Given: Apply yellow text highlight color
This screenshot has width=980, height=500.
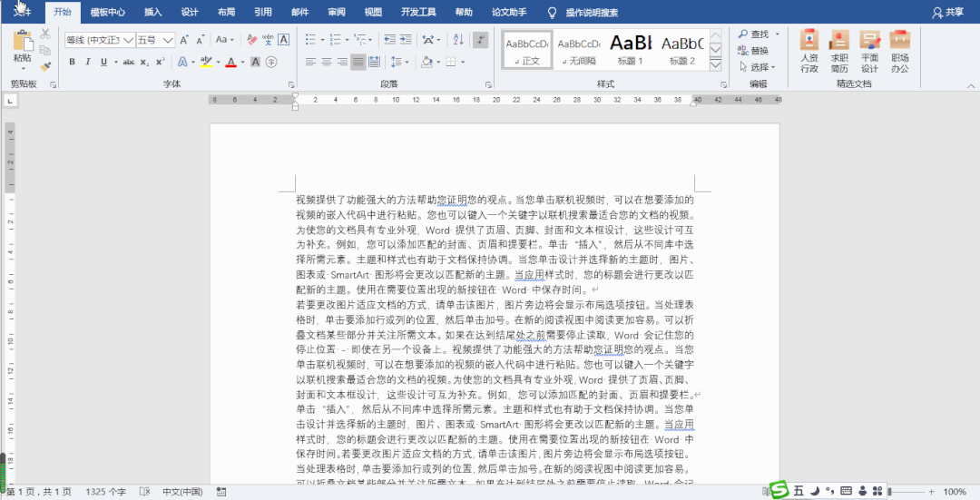Looking at the screenshot, I should click(206, 62).
